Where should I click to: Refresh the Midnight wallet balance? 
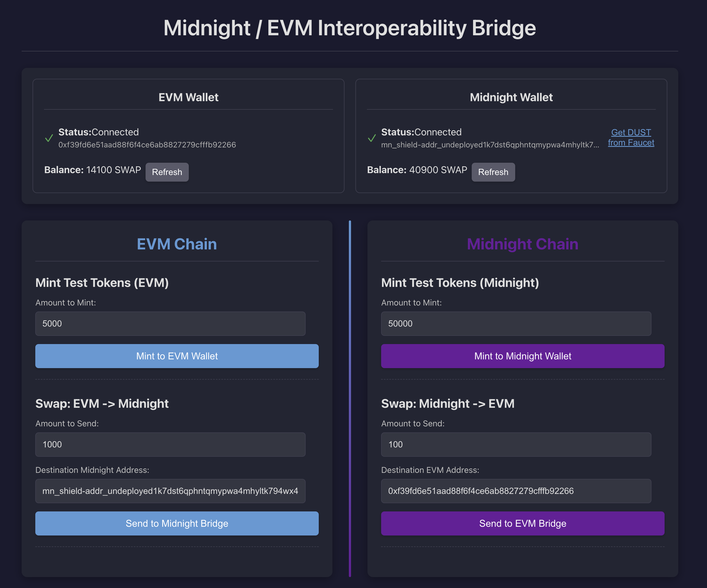tap(493, 172)
